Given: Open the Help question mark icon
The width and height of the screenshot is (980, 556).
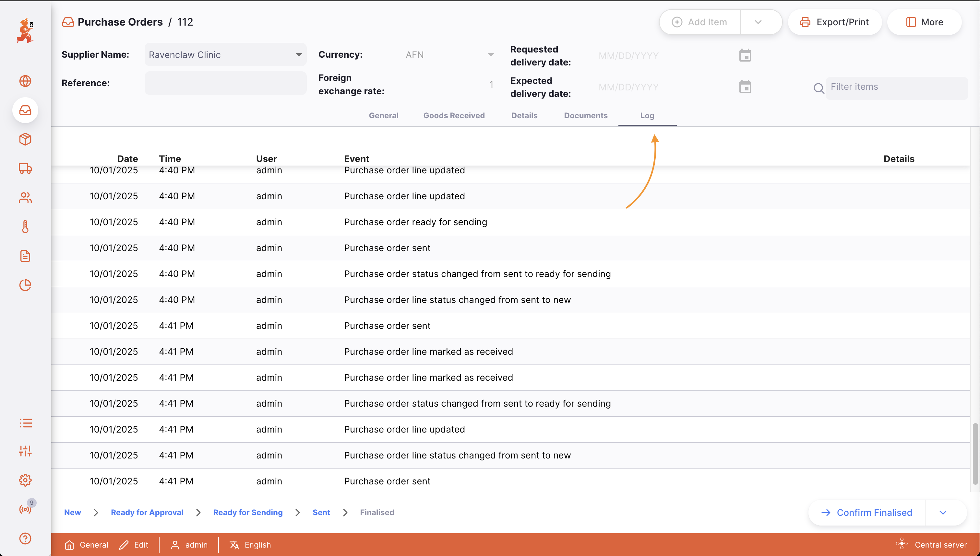Looking at the screenshot, I should pyautogui.click(x=25, y=539).
